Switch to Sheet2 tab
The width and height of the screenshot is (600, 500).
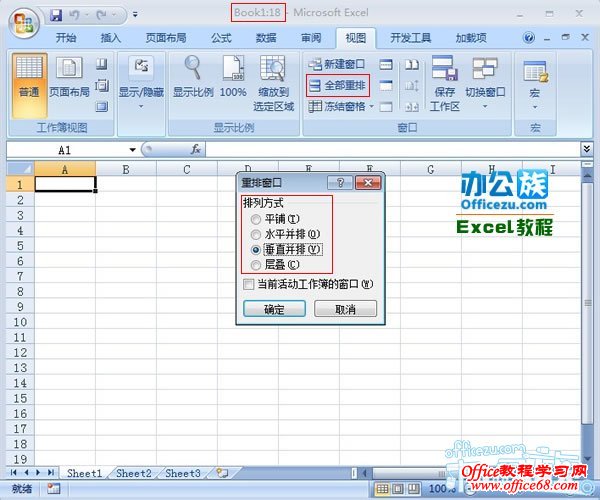click(134, 474)
